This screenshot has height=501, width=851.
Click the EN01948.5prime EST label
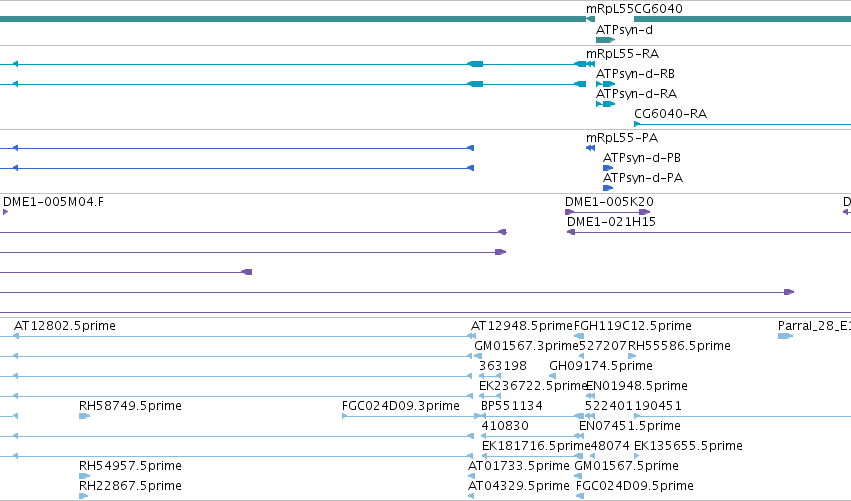[x=637, y=386]
